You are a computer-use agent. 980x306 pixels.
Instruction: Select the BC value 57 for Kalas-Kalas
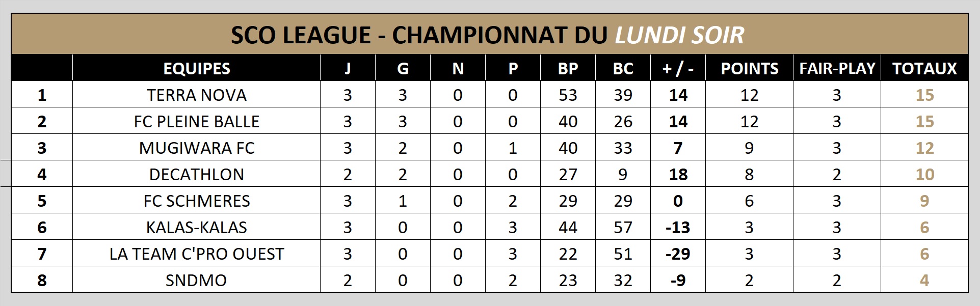tap(623, 228)
